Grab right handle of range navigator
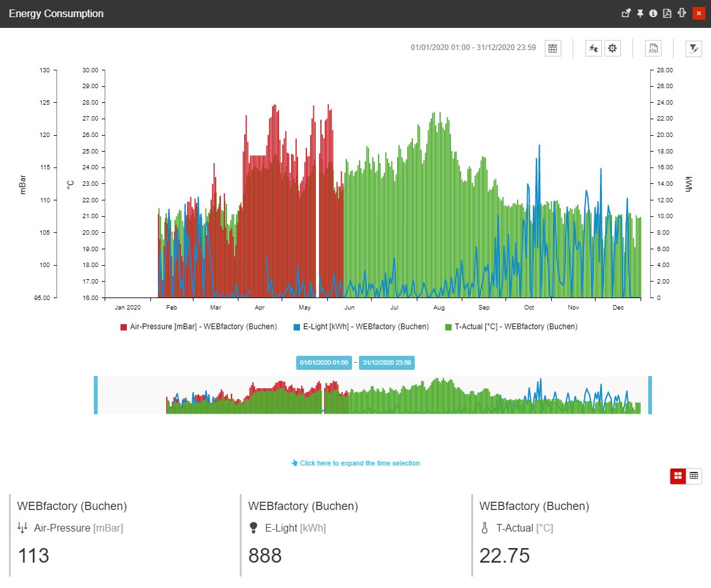This screenshot has height=588, width=711. point(650,395)
